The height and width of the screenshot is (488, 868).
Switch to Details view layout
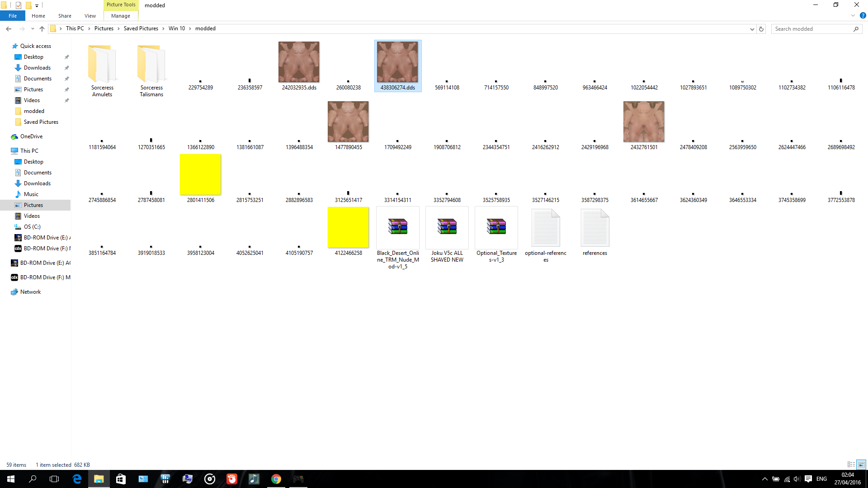[851, 465]
